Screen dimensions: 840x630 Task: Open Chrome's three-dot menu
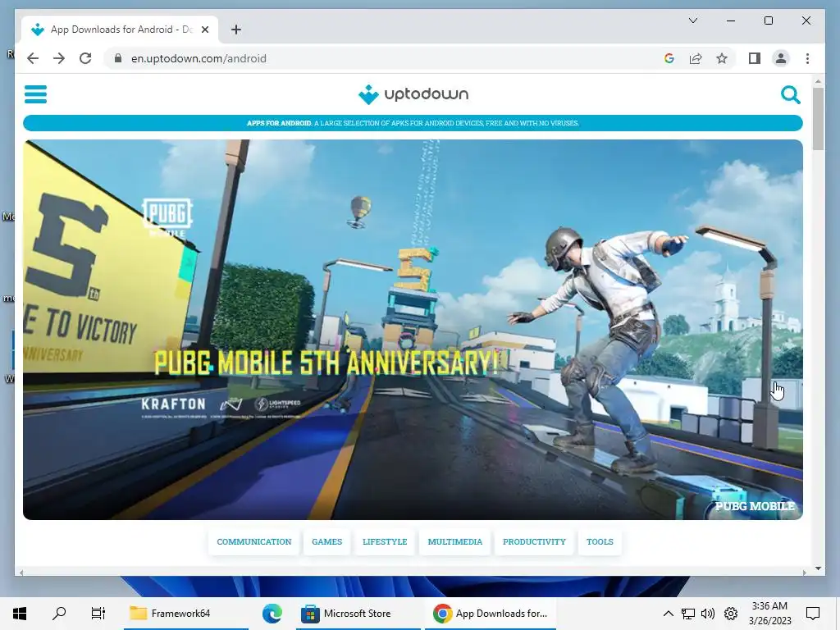[x=807, y=58]
